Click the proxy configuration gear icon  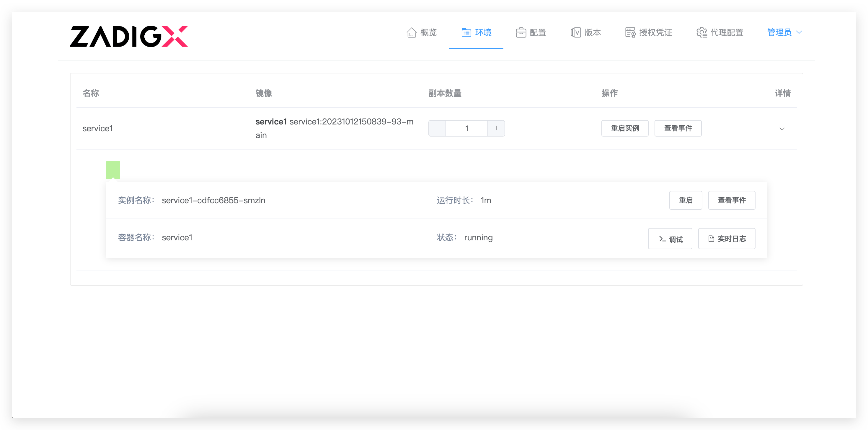701,33
